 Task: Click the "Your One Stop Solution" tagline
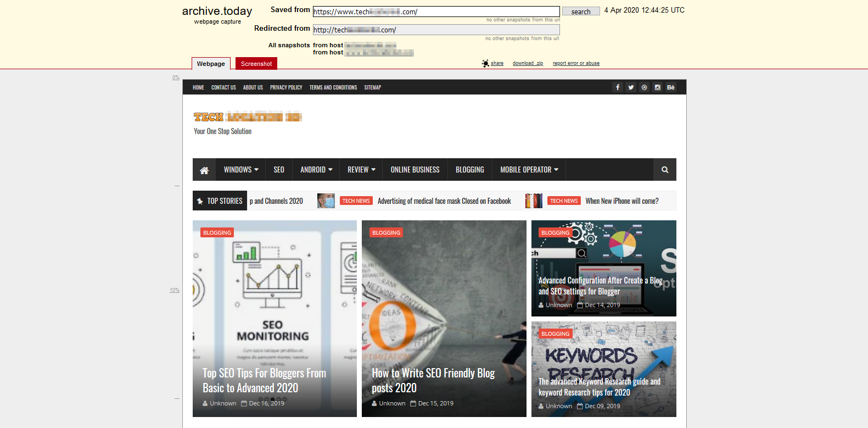click(x=222, y=131)
